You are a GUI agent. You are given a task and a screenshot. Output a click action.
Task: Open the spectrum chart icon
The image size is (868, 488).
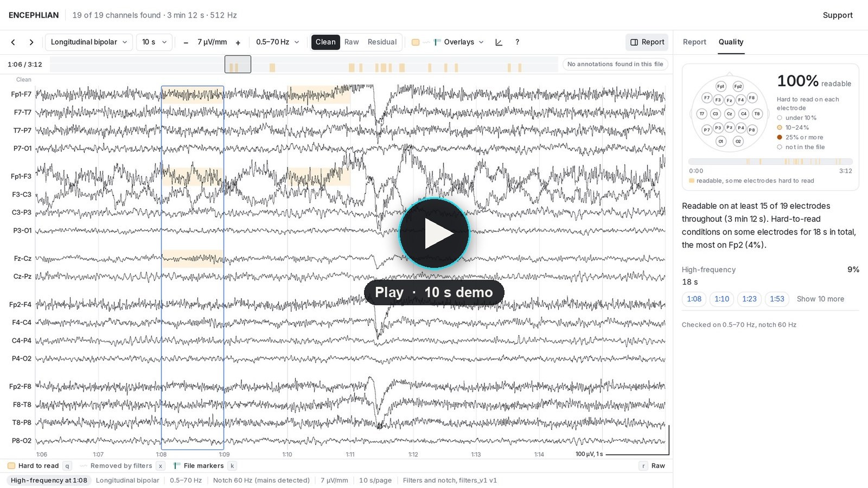499,42
